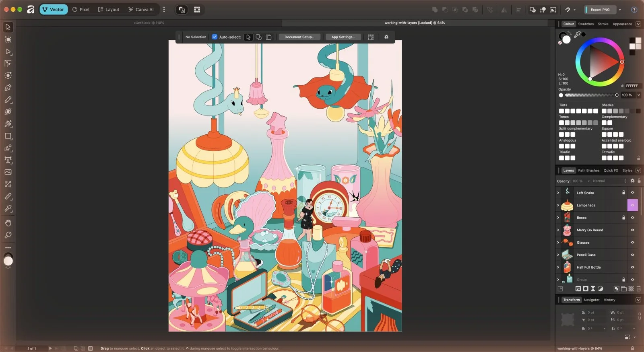Click the Colour panel opacity slider

coord(591,95)
